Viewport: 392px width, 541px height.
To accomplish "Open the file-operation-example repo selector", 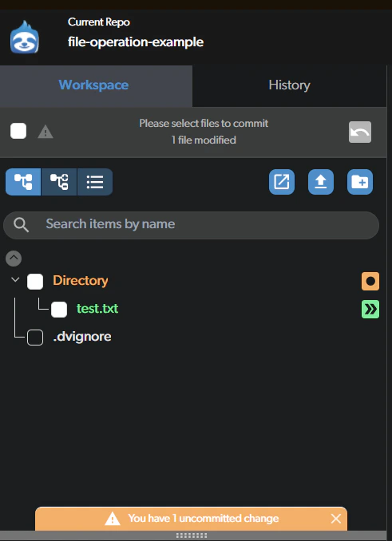I will pyautogui.click(x=136, y=42).
